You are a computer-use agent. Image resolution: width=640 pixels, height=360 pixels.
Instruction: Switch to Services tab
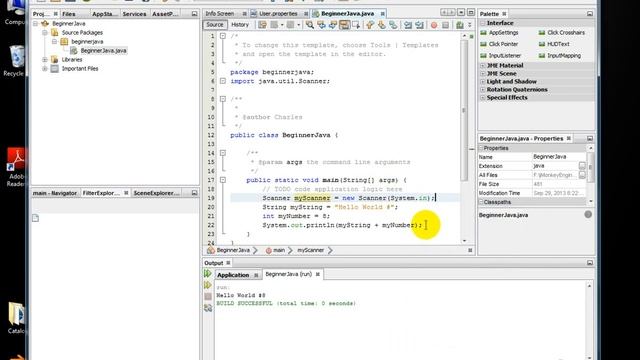pyautogui.click(x=134, y=14)
